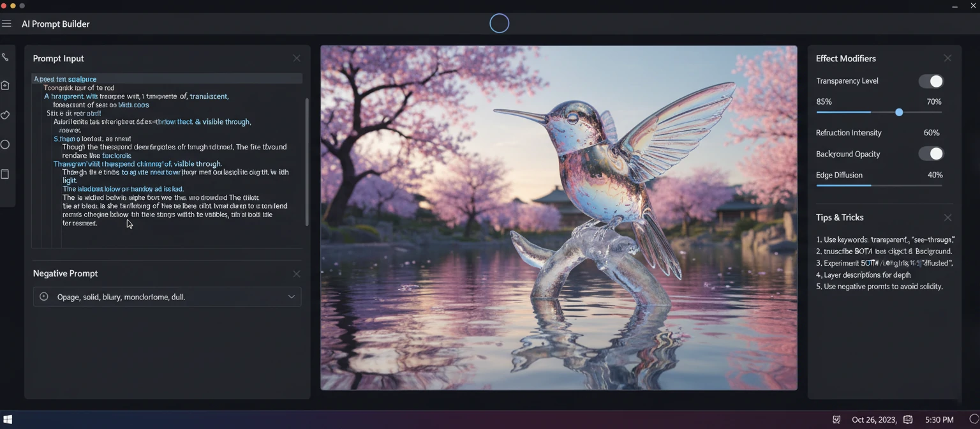This screenshot has height=429, width=980.
Task: Open the system tray pen icon
Action: pos(837,419)
